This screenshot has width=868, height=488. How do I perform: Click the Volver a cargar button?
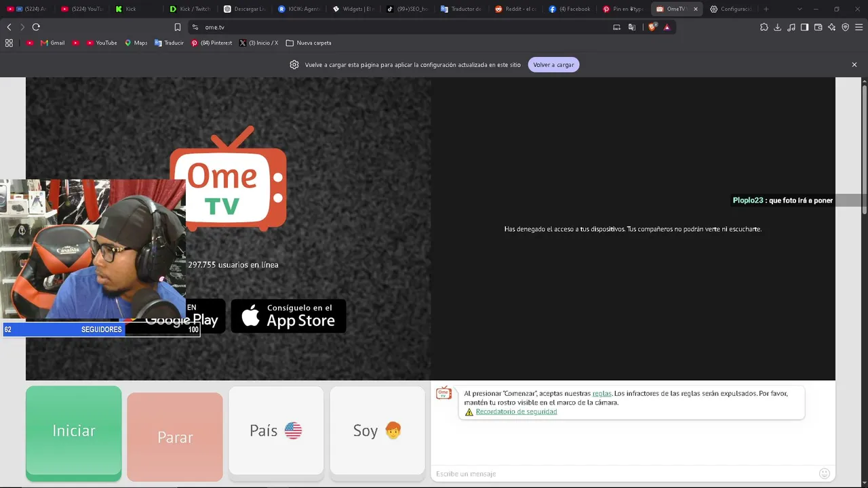[553, 65]
